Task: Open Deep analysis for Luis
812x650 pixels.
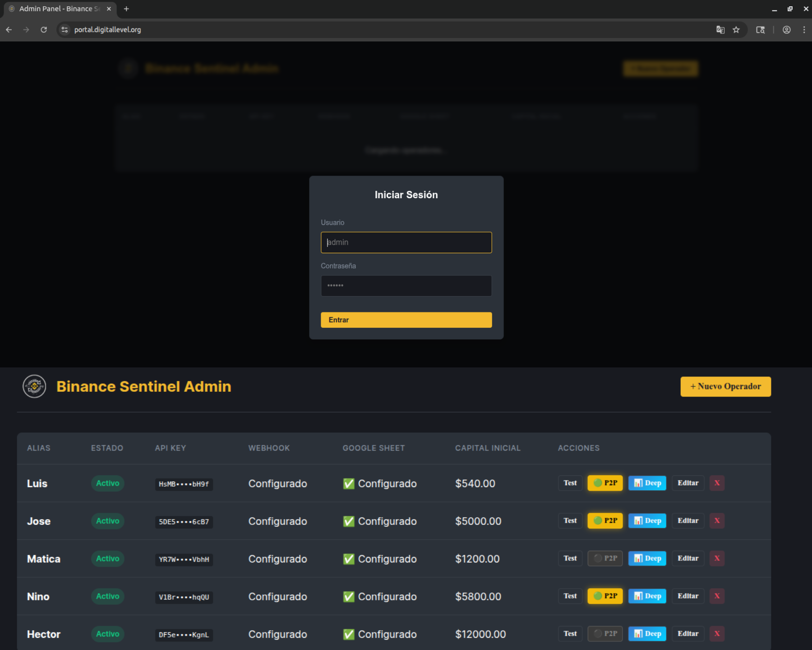Action: click(647, 483)
